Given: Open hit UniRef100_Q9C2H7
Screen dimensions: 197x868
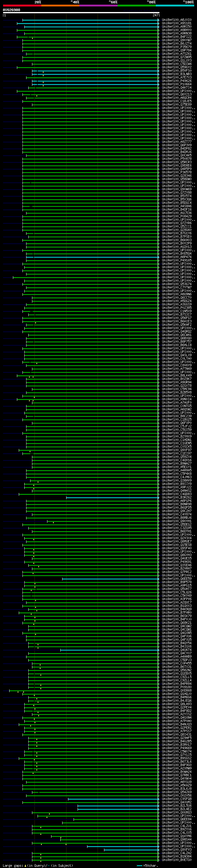Looking at the screenshot, I should click(177, 511).
